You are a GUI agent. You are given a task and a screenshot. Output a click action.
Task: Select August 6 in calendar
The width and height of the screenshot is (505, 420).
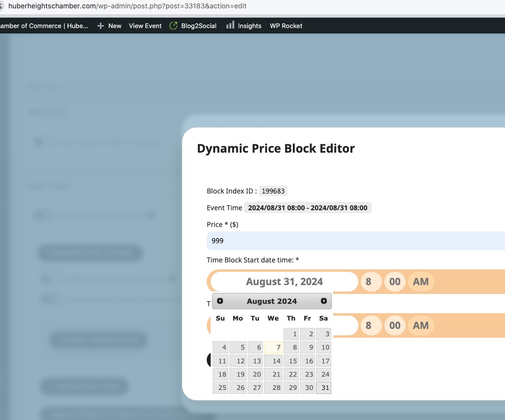pos(255,347)
